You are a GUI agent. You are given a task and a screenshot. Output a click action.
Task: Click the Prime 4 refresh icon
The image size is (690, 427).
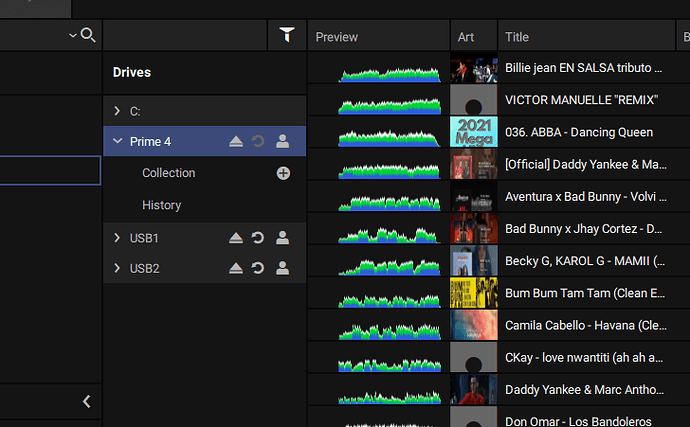coord(258,141)
